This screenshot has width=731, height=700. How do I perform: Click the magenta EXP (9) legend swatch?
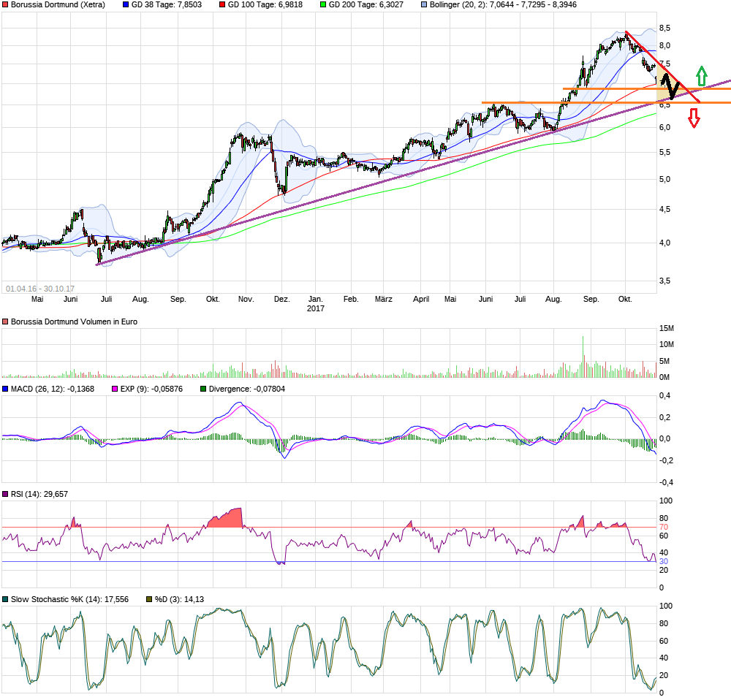tap(115, 389)
